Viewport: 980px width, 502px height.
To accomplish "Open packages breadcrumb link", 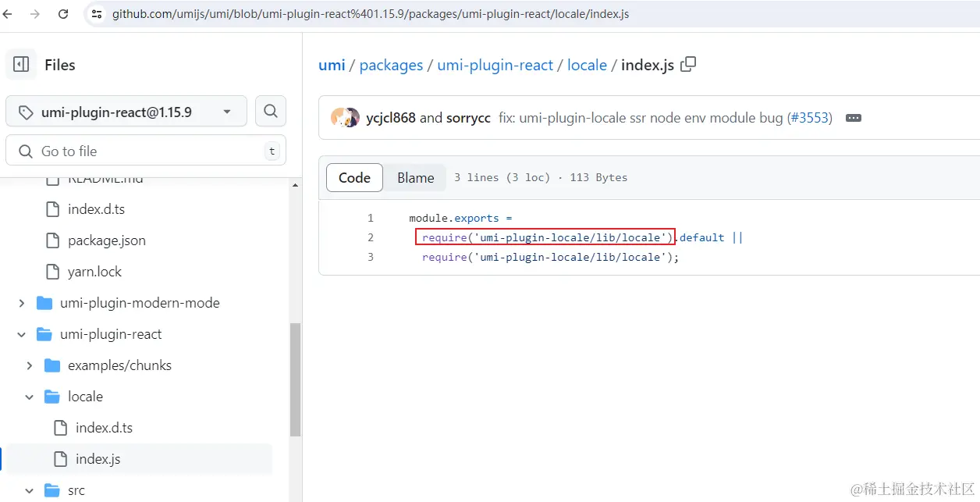I will coord(391,65).
